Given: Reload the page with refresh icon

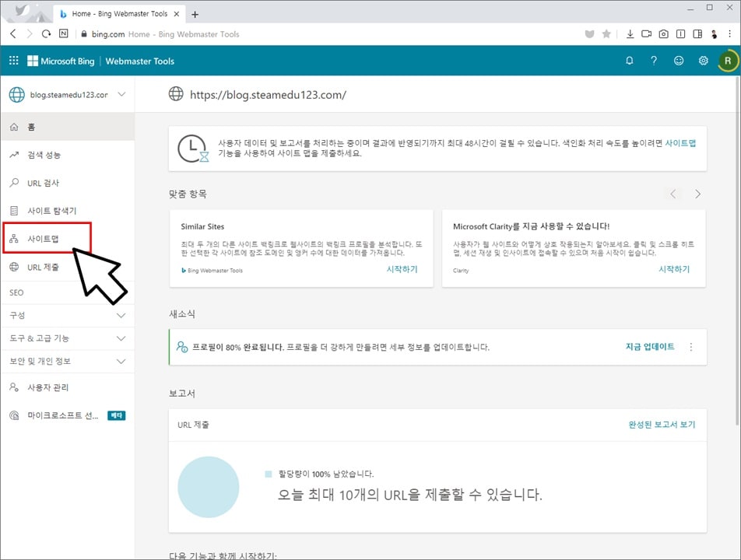Looking at the screenshot, I should coord(46,33).
